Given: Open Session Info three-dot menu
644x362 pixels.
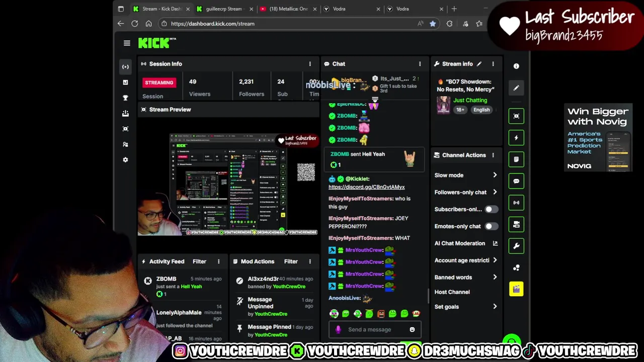Looking at the screenshot, I should pyautogui.click(x=310, y=64).
